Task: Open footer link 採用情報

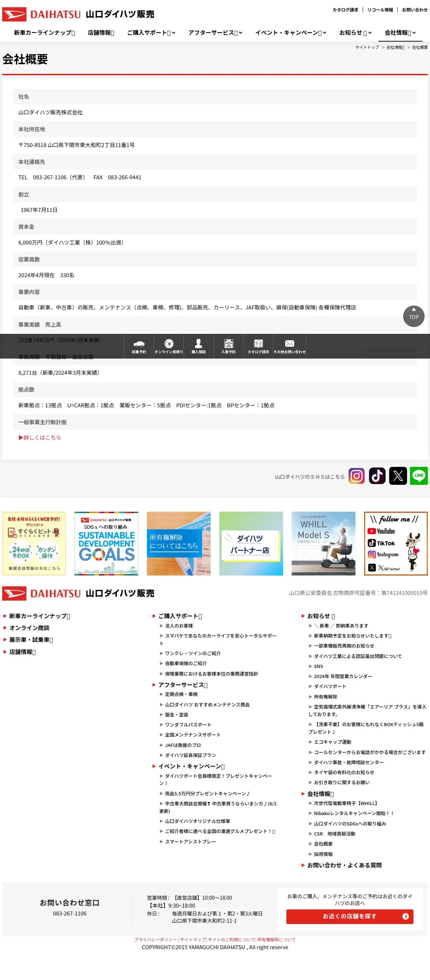Action: coord(323,854)
